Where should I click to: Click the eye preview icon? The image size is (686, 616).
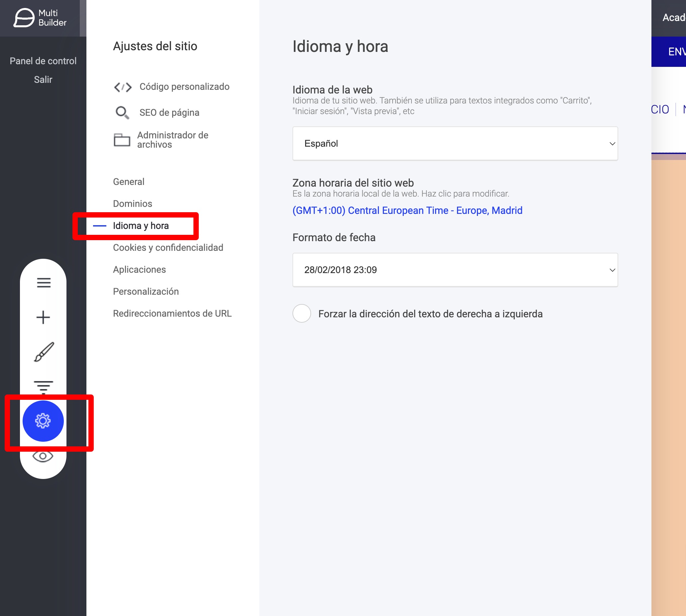(43, 456)
